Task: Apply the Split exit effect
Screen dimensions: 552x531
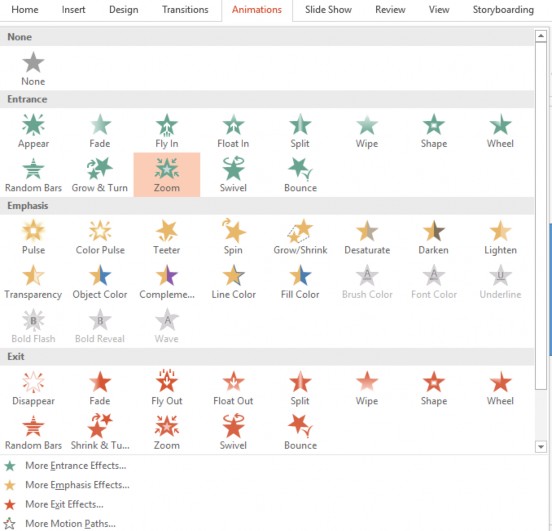Action: pos(300,388)
